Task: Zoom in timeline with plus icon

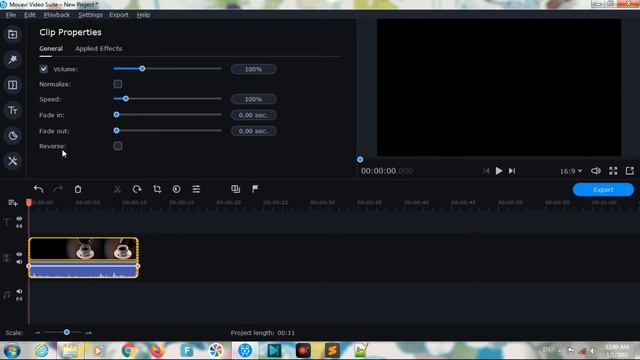Action: coord(89,333)
